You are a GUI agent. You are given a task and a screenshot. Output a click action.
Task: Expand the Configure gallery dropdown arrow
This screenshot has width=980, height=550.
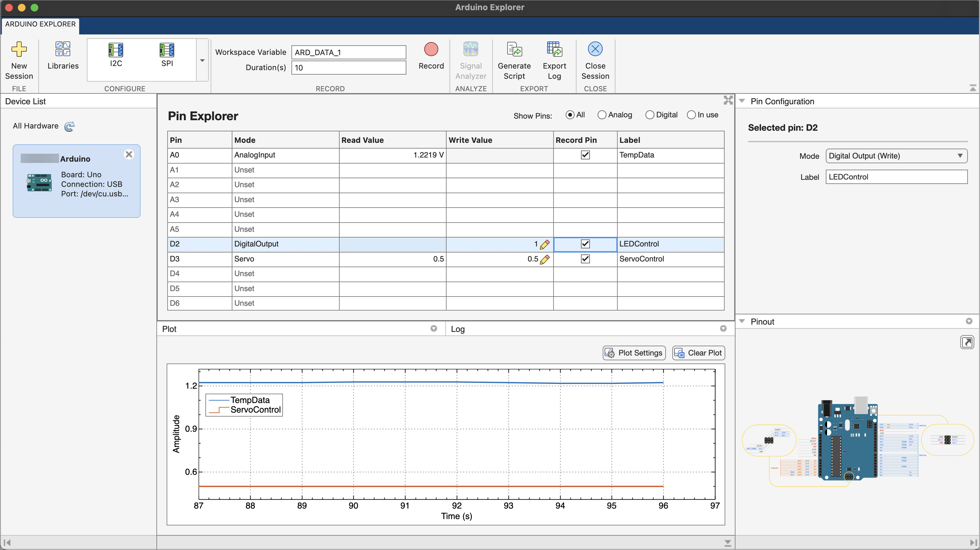coord(202,61)
